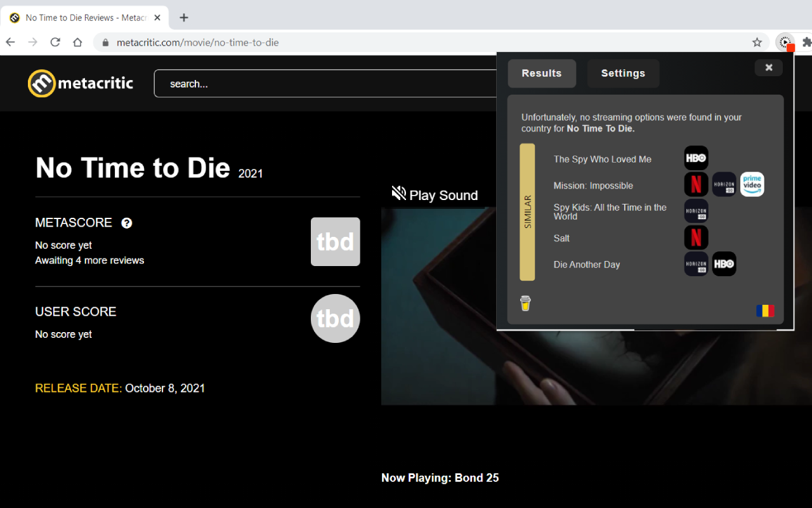This screenshot has width=812, height=508.
Task: Click the Metacritic logo
Action: point(81,83)
